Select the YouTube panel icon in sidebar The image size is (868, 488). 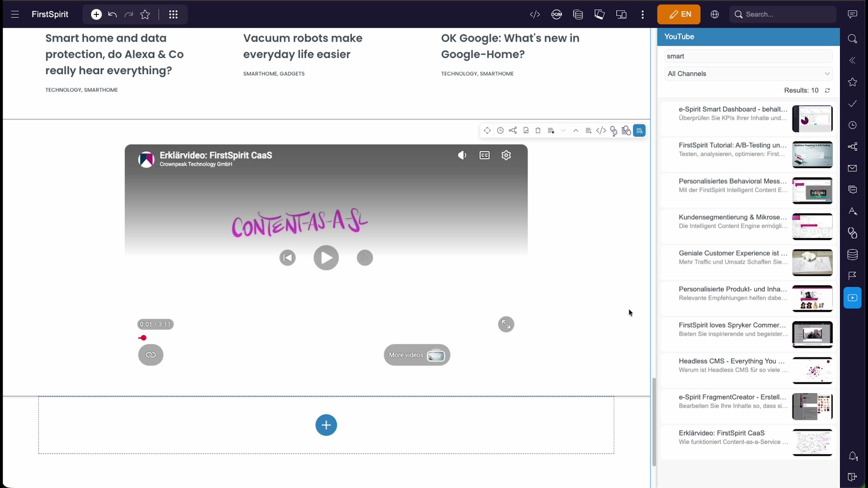coord(853,298)
